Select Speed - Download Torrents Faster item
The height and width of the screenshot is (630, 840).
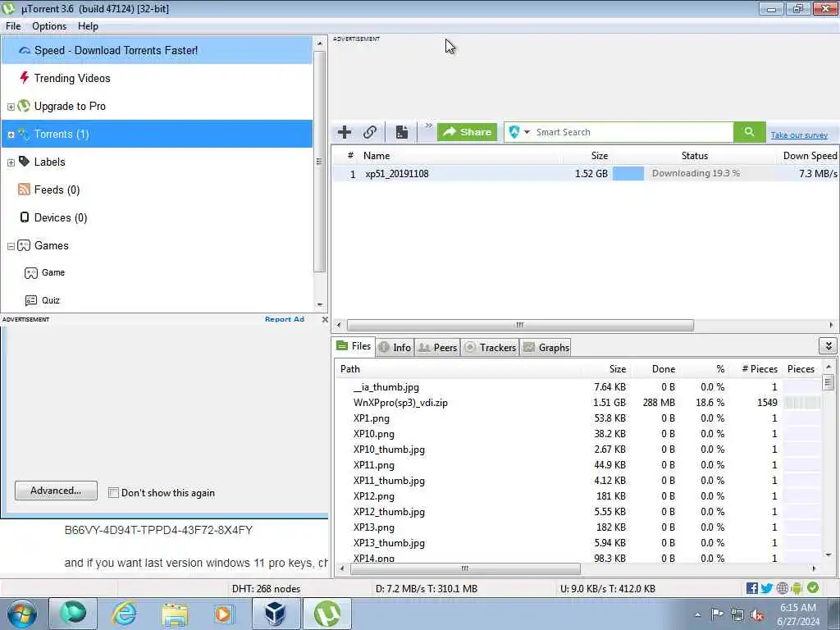[x=157, y=50]
